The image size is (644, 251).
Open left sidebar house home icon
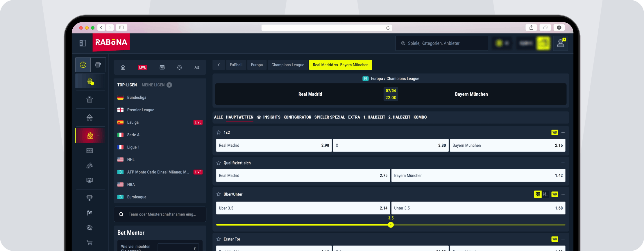tap(90, 117)
